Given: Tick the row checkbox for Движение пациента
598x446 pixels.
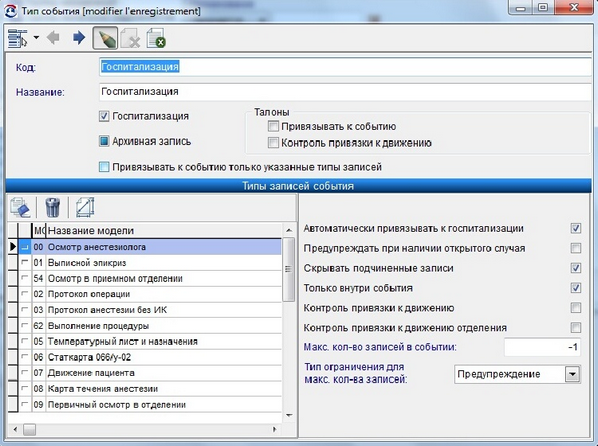Looking at the screenshot, I should [25, 372].
